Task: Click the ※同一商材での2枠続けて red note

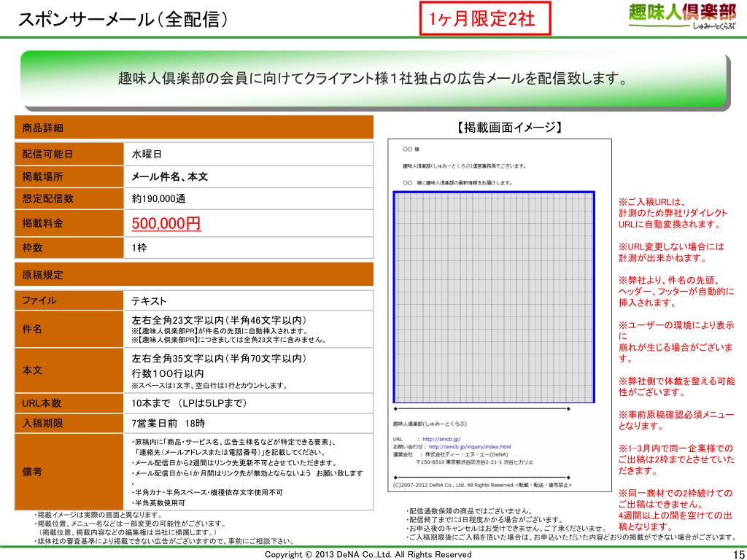Action: click(x=676, y=510)
